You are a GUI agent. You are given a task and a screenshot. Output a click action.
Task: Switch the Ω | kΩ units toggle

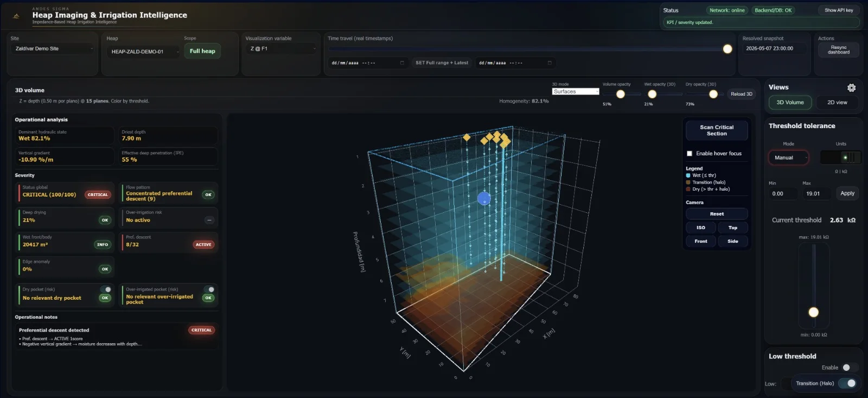(841, 157)
